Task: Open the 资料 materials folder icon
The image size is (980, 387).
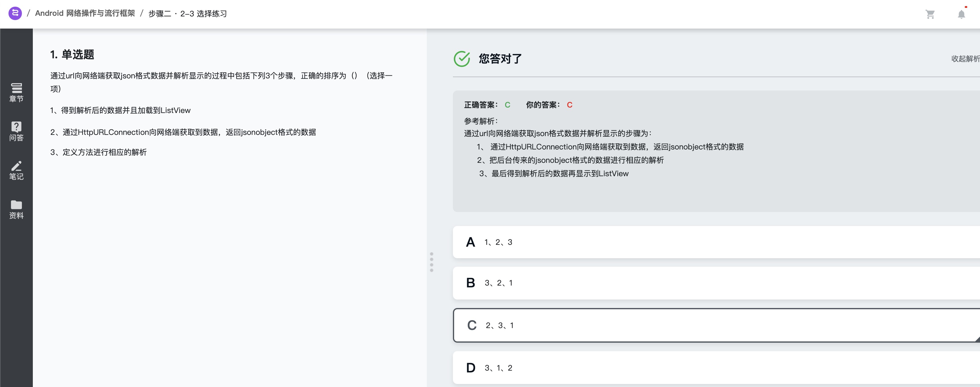Action: pos(16,210)
